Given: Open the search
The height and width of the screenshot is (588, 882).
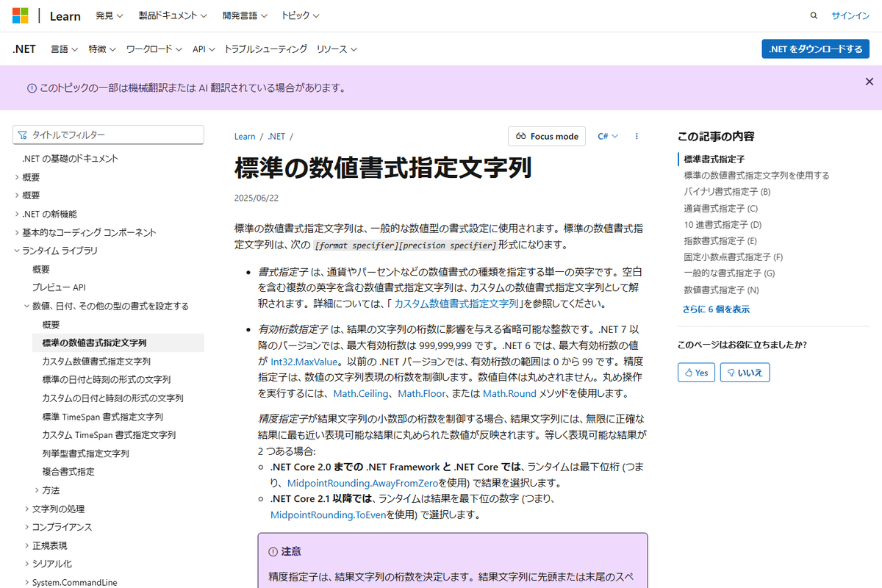Looking at the screenshot, I should 813,15.
